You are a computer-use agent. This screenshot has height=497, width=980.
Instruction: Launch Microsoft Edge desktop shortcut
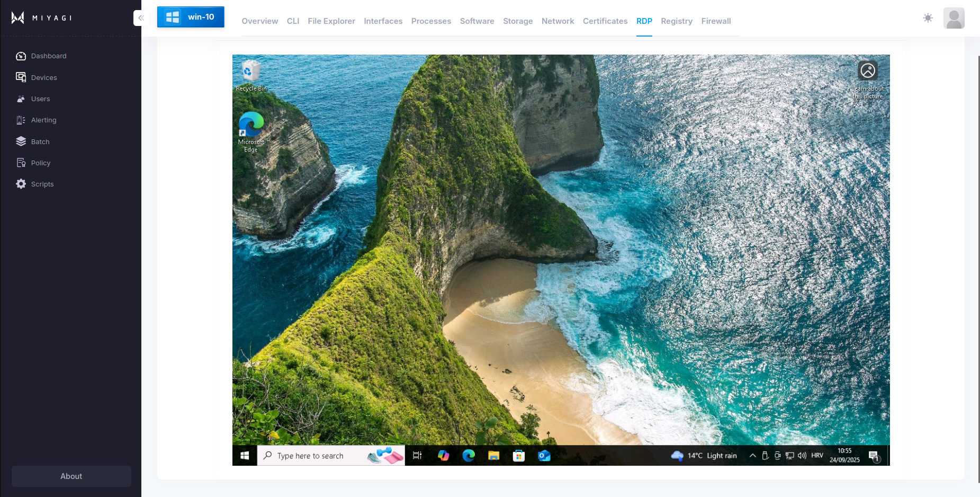[251, 130]
